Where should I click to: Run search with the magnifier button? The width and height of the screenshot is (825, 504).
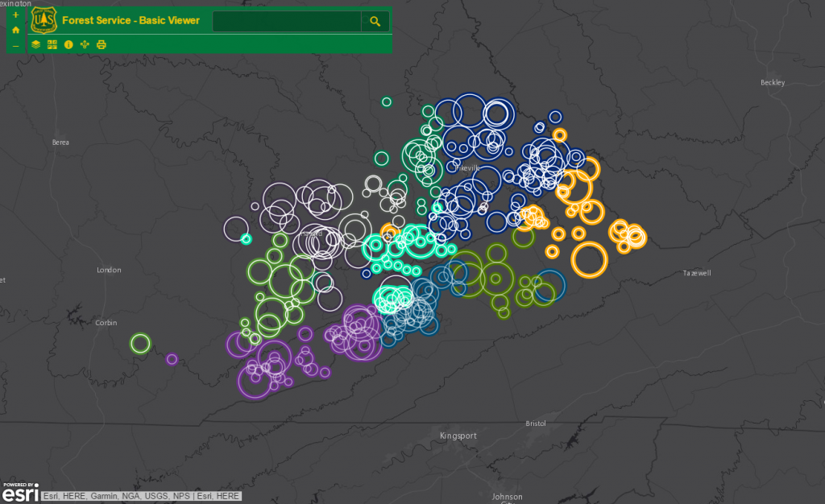click(x=375, y=22)
